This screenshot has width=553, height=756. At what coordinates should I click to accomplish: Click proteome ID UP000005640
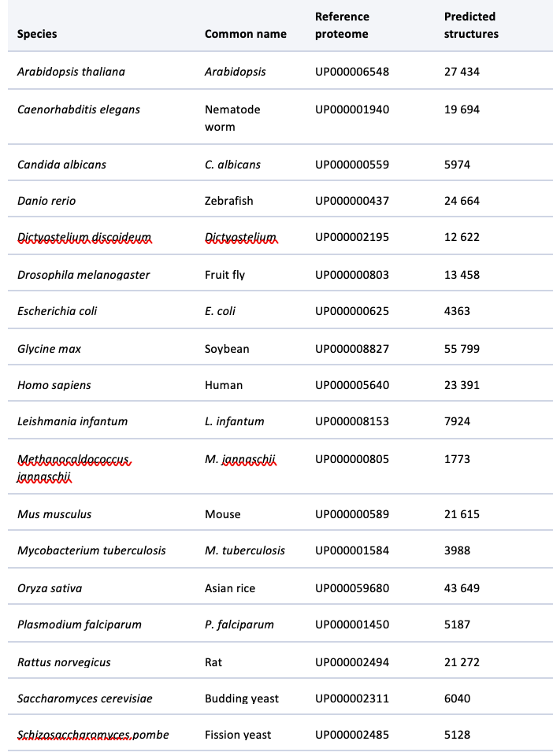[352, 385]
